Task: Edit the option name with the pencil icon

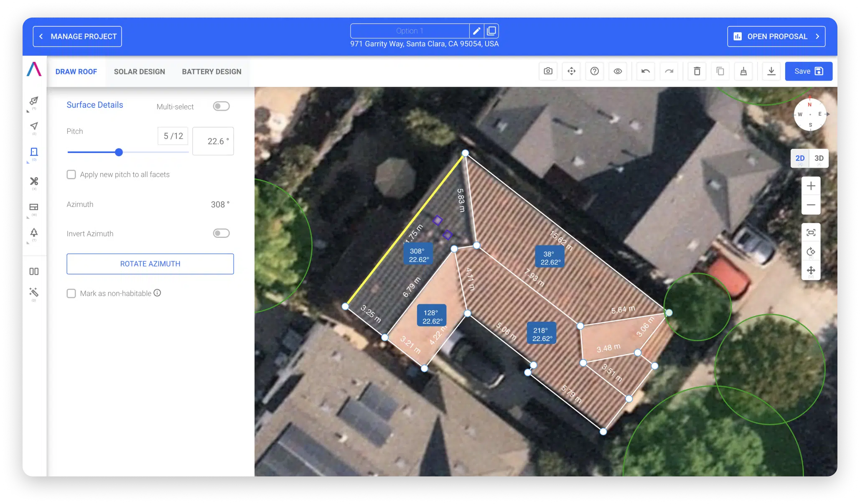Action: coord(477,31)
